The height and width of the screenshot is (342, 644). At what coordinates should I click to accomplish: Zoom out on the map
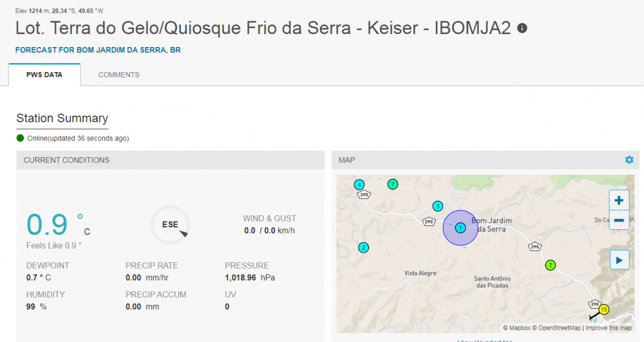click(x=618, y=220)
